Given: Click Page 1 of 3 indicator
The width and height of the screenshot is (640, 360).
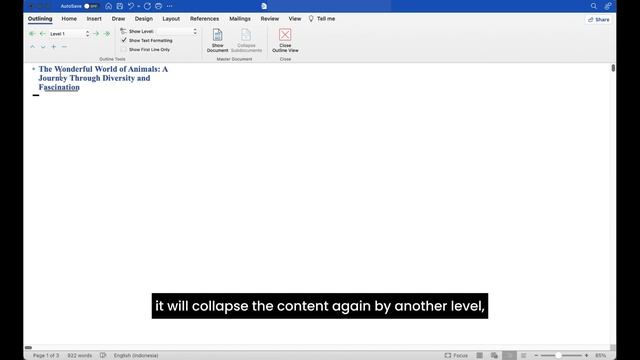Looking at the screenshot, I should [46, 356].
